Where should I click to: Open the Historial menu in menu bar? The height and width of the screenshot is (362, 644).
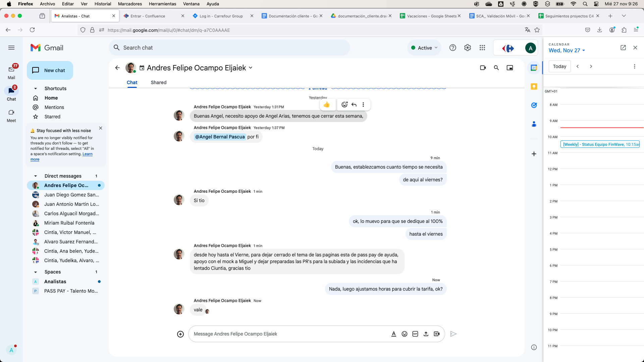(x=103, y=4)
